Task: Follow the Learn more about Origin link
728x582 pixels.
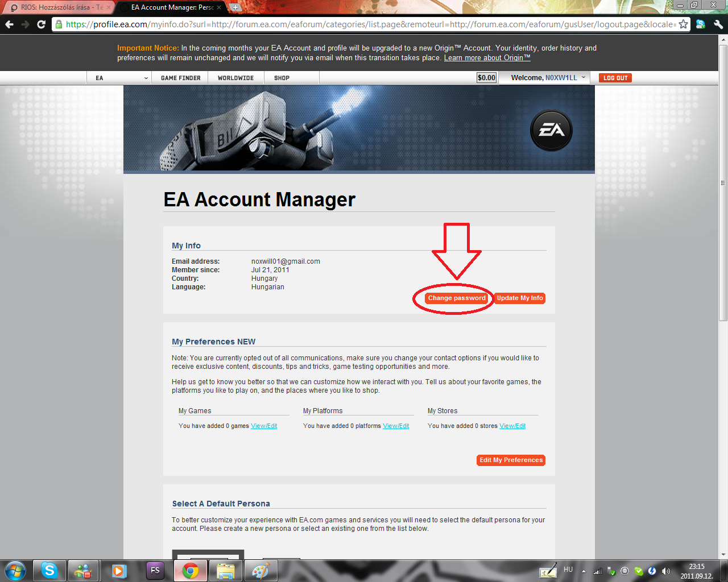Action: [x=487, y=58]
